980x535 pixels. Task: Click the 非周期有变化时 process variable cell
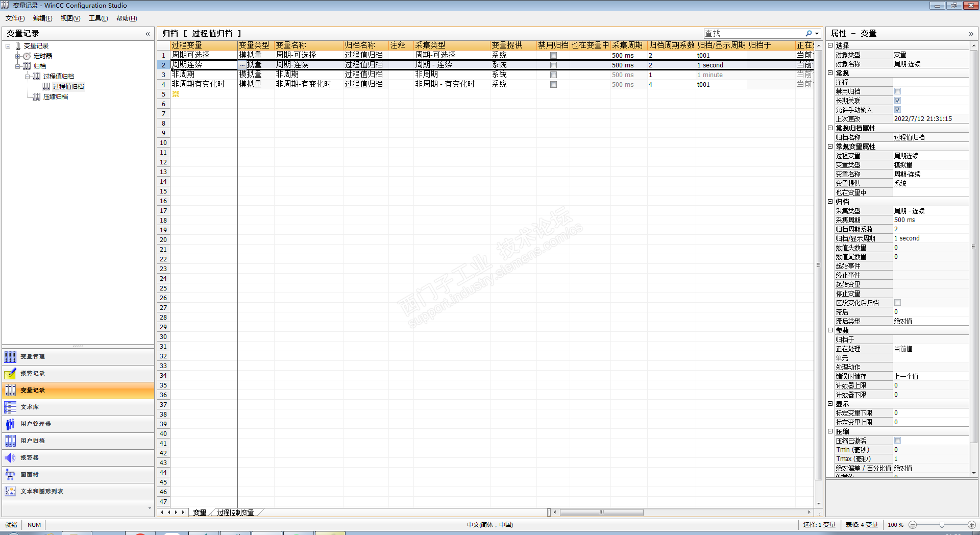pos(204,84)
